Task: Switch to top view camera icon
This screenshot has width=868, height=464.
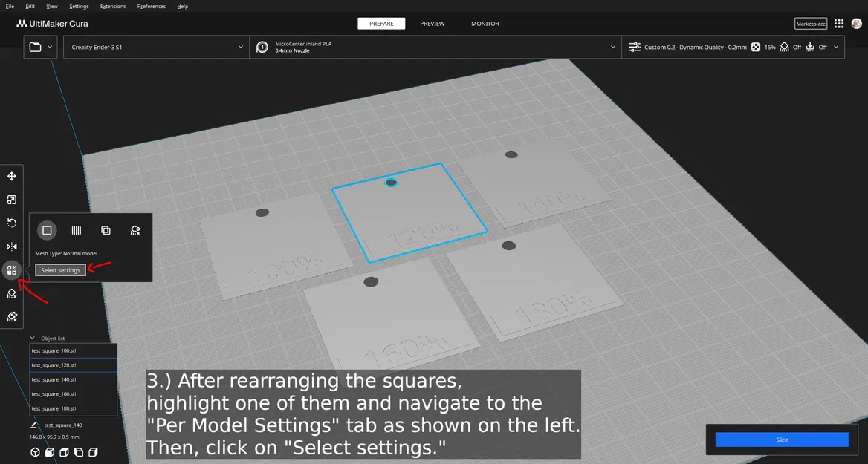Action: tap(64, 452)
